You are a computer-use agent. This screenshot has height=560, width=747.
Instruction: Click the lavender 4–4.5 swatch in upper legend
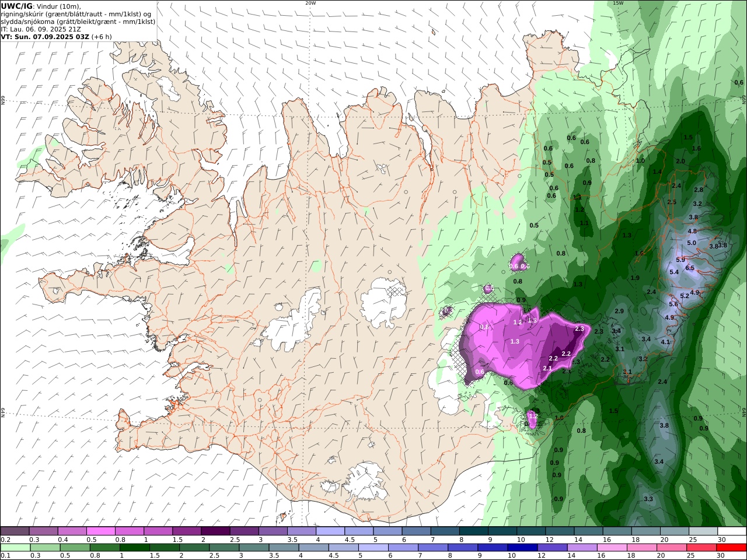[x=330, y=531]
